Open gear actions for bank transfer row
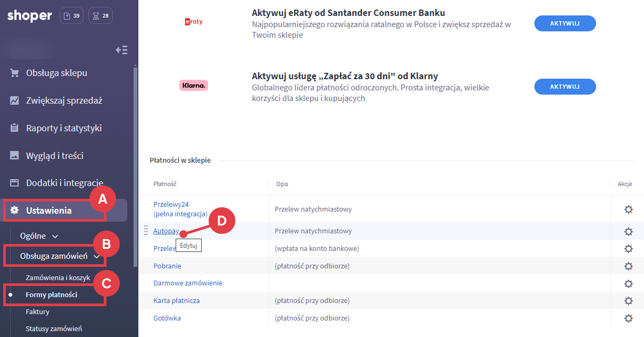Image resolution: width=644 pixels, height=337 pixels. [x=629, y=249]
